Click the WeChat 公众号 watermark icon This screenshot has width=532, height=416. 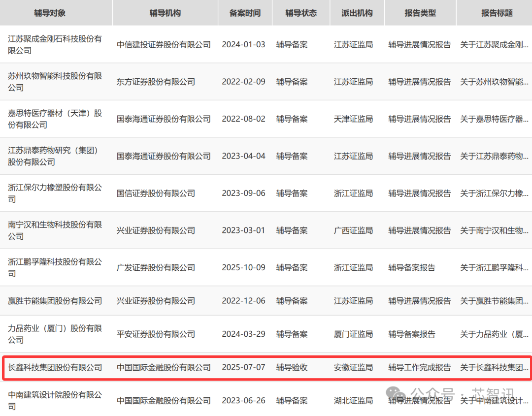(x=398, y=394)
